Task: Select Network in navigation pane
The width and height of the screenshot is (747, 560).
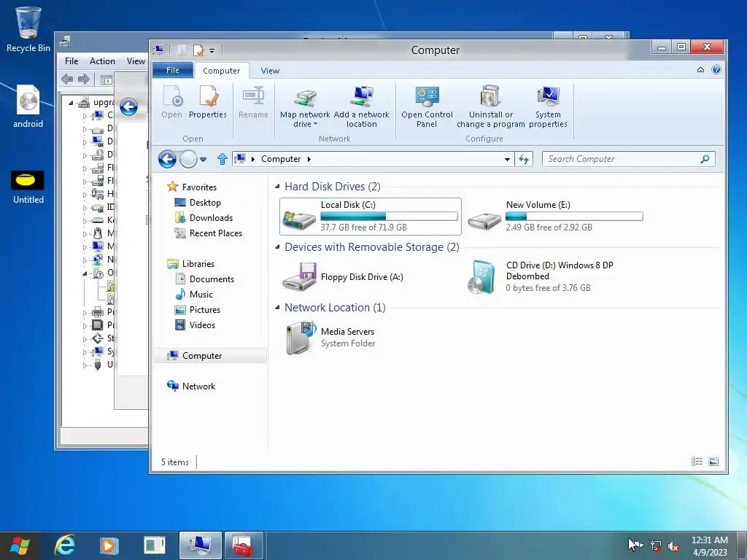Action: pyautogui.click(x=198, y=386)
